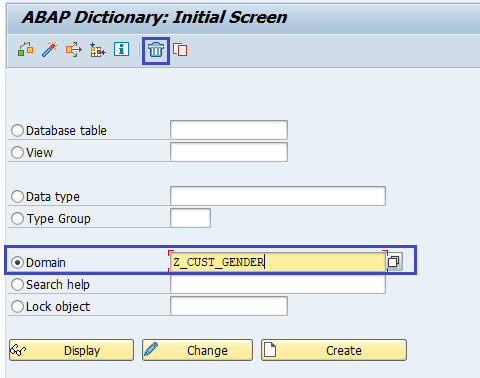Image resolution: width=480 pixels, height=378 pixels.
Task: Select the Lock object radio button
Action: point(17,306)
